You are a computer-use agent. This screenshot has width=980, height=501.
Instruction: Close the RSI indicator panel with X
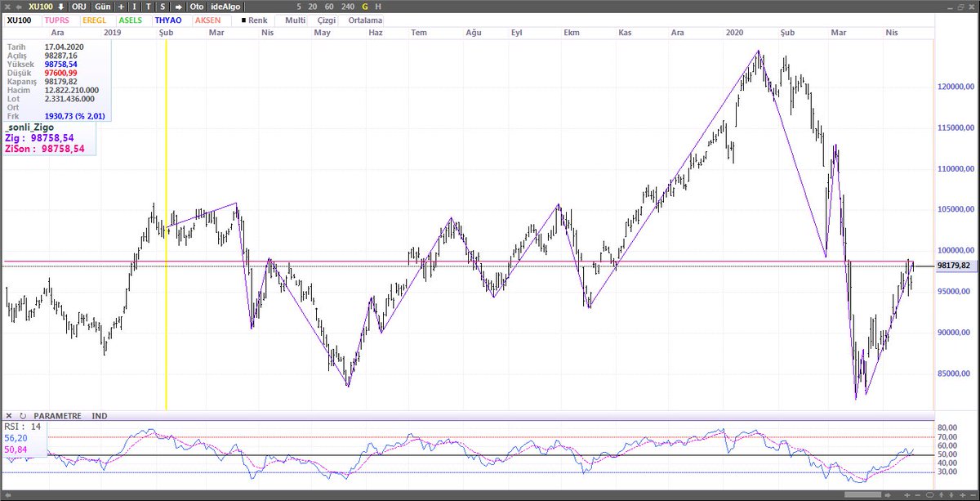click(x=7, y=416)
